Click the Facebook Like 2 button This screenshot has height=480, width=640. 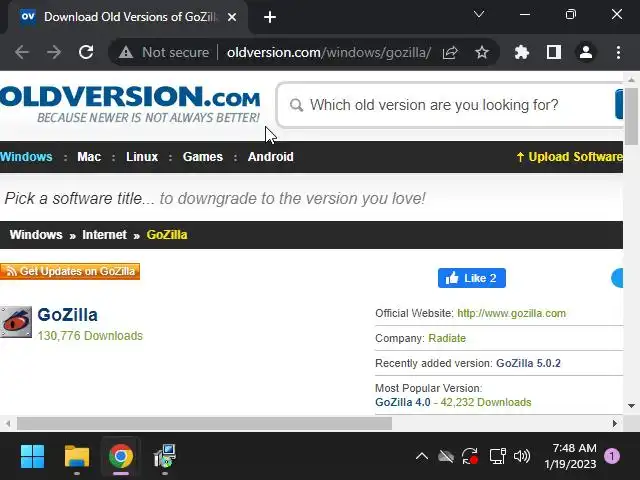click(x=472, y=278)
